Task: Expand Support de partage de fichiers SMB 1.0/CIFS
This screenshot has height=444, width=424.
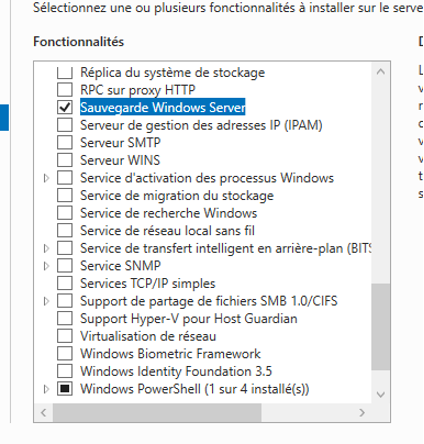Action: (x=47, y=301)
